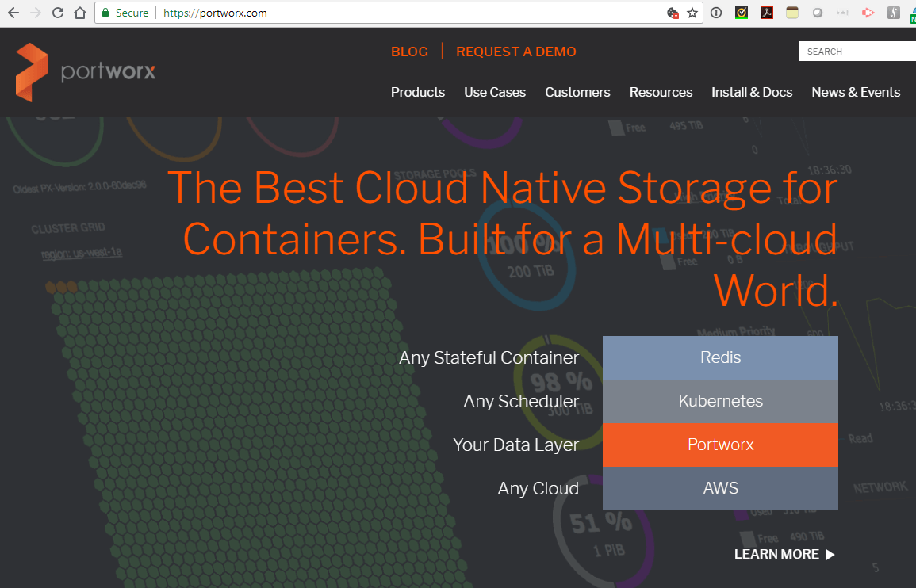The width and height of the screenshot is (916, 588).
Task: Open the sticky notes extension
Action: [791, 13]
